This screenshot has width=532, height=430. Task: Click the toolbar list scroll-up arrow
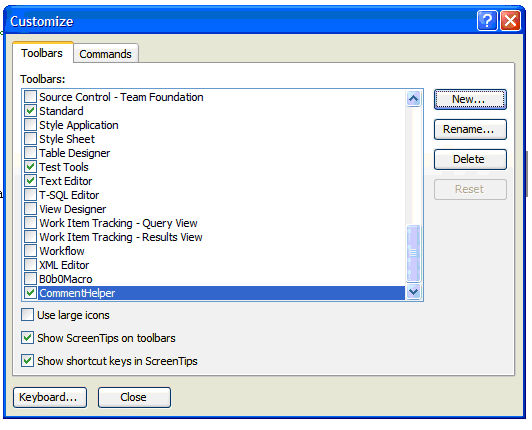pyautogui.click(x=413, y=98)
